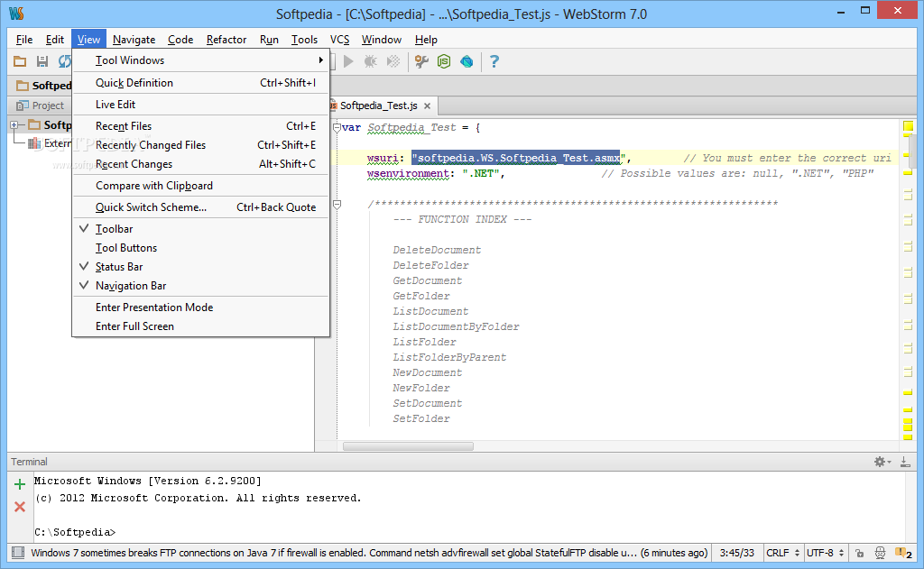Screen dimensions: 924x569
Task: Open the File menu
Action: tap(24, 40)
